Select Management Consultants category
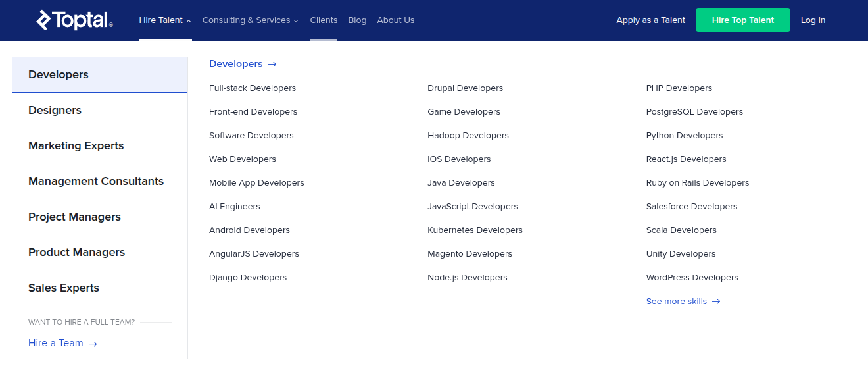 (100, 182)
